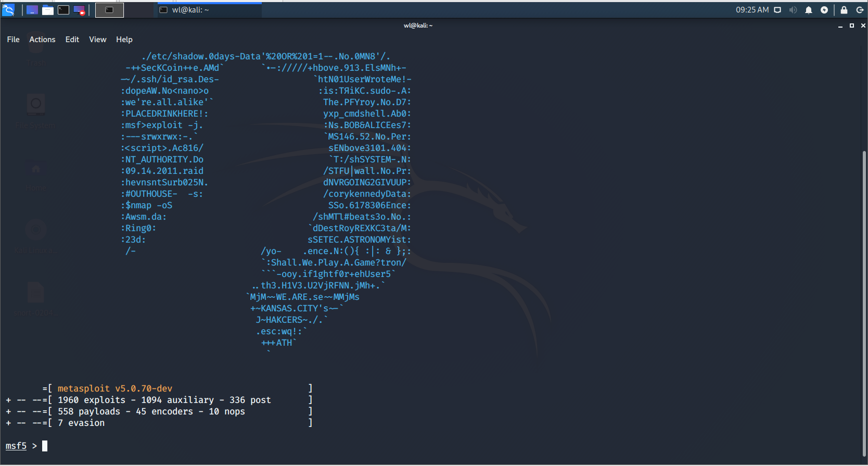Screen dimensions: 868x466
Task: Click the ':NT_AUTHORITY.Do' banner text
Action: (x=162, y=159)
